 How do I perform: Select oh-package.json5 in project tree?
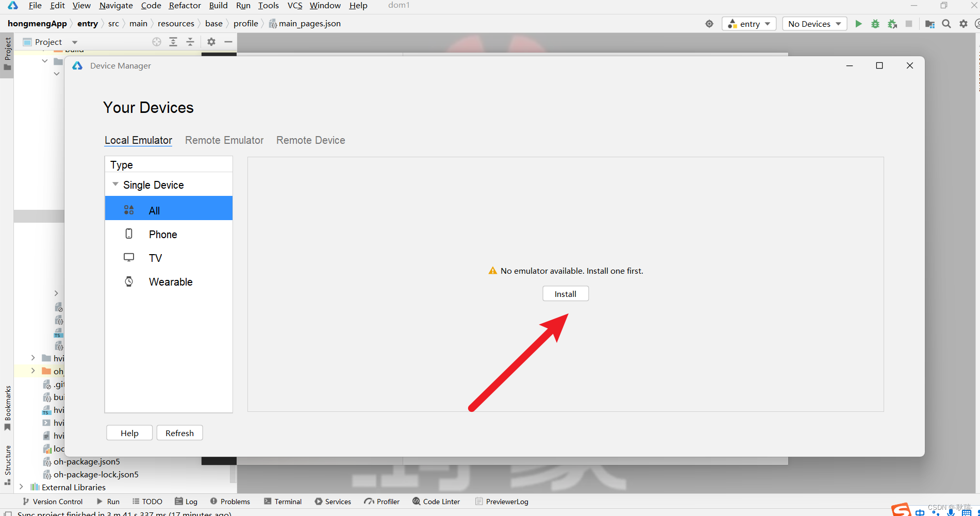coord(87,461)
